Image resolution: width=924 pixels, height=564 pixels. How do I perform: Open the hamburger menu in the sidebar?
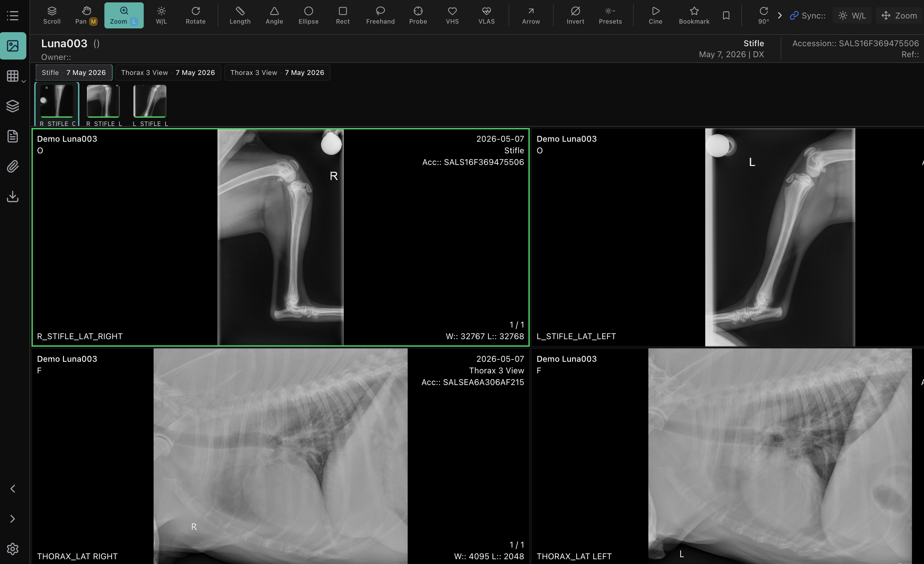pos(13,15)
